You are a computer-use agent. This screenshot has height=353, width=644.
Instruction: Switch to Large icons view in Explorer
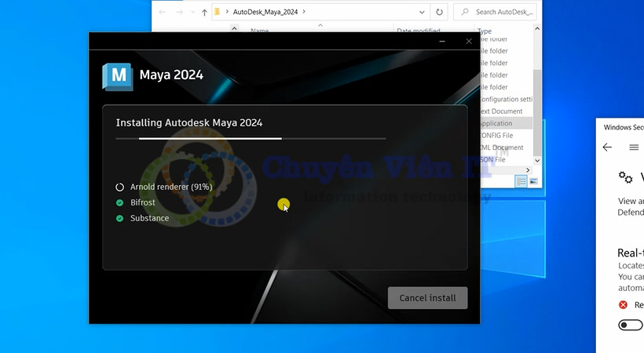(533, 181)
